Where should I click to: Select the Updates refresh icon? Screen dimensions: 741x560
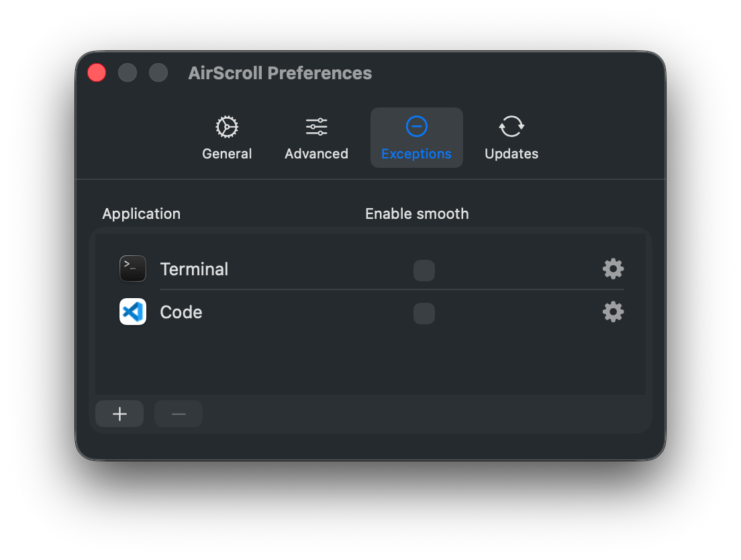[511, 126]
